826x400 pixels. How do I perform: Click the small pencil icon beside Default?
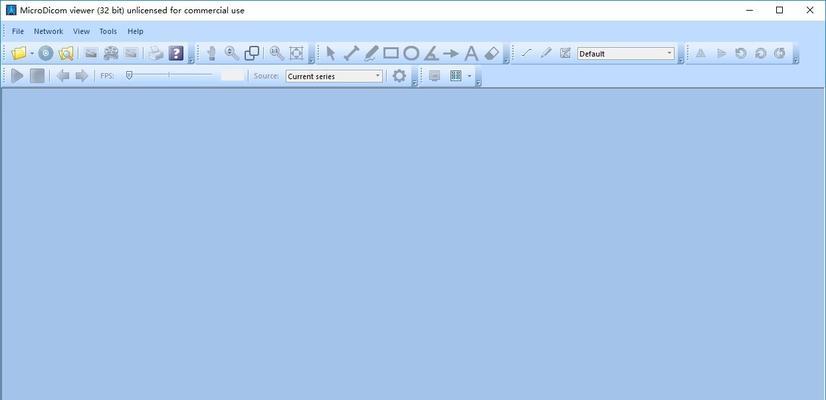546,53
